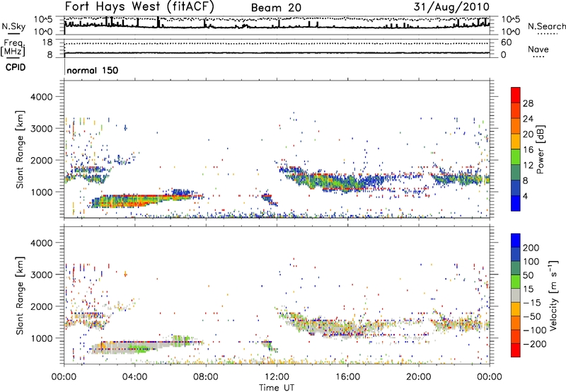Click the '-200' label on Velocity color bar
Screen dimensions: 566x392
pyautogui.click(x=533, y=344)
